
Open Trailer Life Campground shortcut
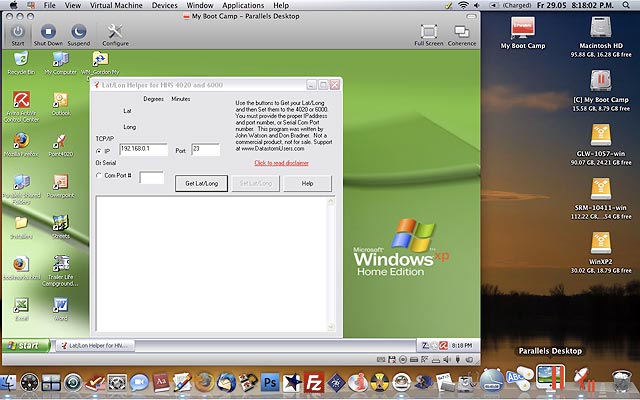pyautogui.click(x=60, y=264)
